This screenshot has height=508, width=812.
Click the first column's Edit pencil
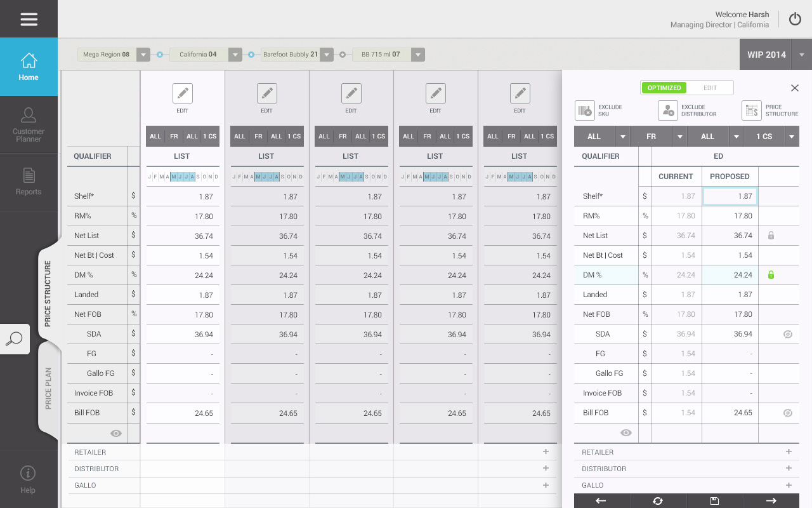point(183,93)
